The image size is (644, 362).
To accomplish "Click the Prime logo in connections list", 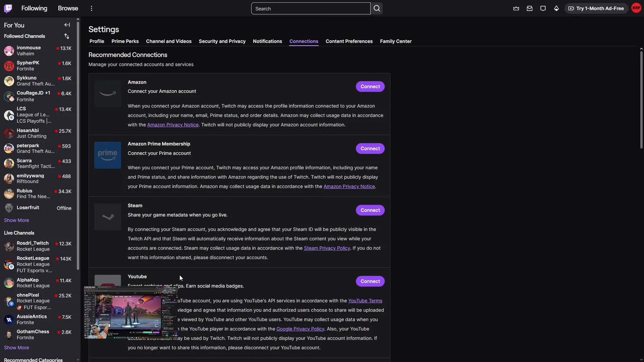I will coord(107,155).
